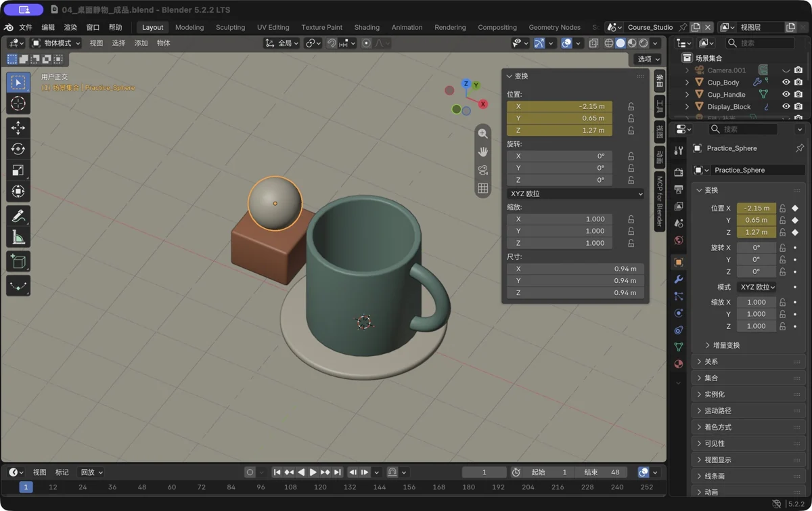
Task: Play the animation forward
Action: click(x=313, y=472)
